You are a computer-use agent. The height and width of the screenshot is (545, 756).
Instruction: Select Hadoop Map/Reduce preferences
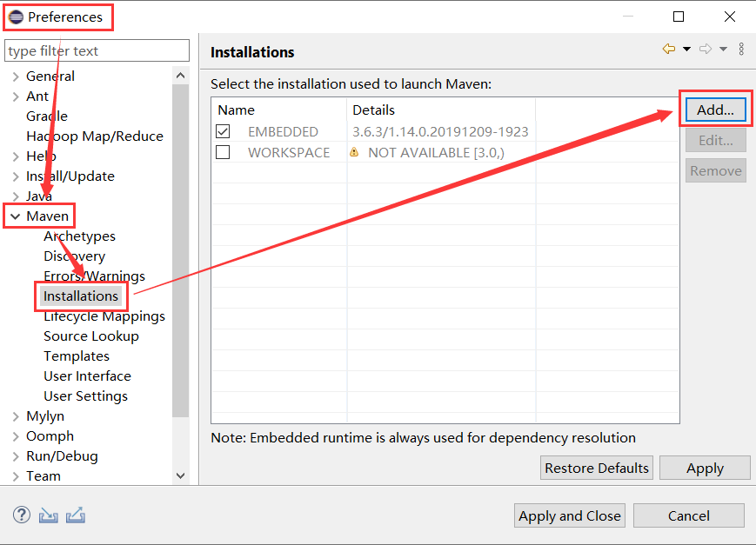(95, 136)
